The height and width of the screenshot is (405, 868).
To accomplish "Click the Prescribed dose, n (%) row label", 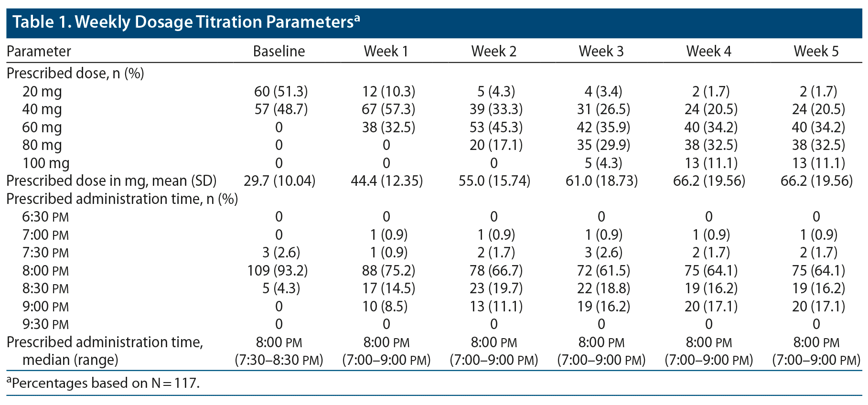I will (75, 73).
